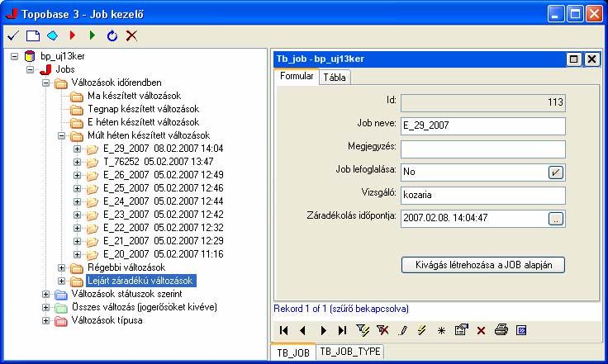Viewport: 608px width, 364px height.
Task: Collapse Múlt héten készített változások
Action: tap(61, 136)
